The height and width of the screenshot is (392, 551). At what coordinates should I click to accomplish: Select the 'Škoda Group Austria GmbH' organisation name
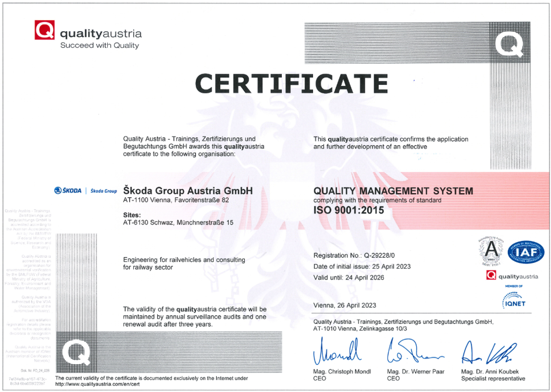coord(188,191)
